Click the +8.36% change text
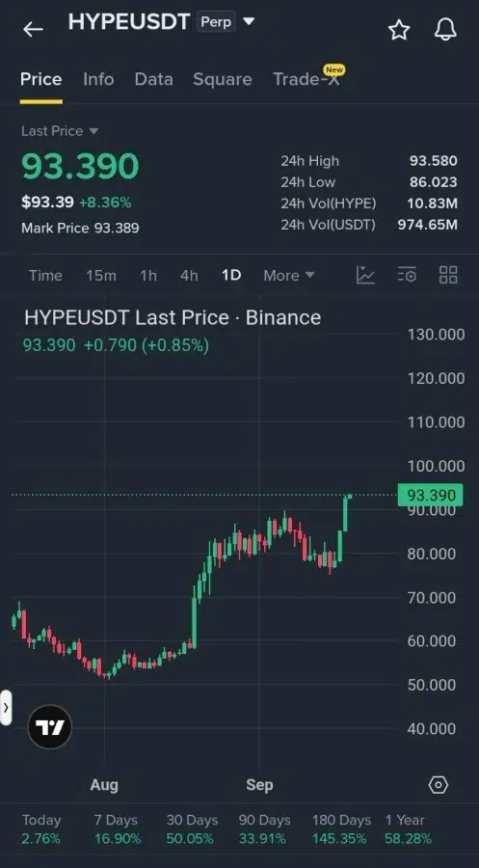Image resolution: width=479 pixels, height=868 pixels. coord(105,203)
